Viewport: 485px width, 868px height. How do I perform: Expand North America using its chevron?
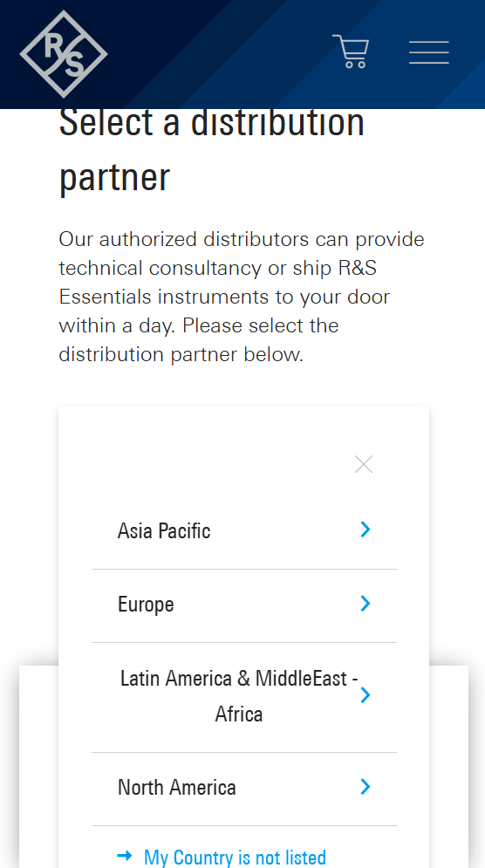click(x=365, y=787)
